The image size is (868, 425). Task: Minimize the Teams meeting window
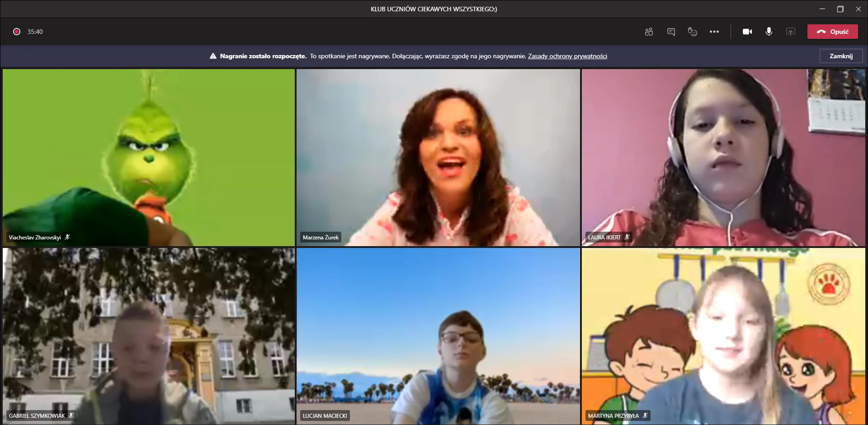pyautogui.click(x=822, y=9)
